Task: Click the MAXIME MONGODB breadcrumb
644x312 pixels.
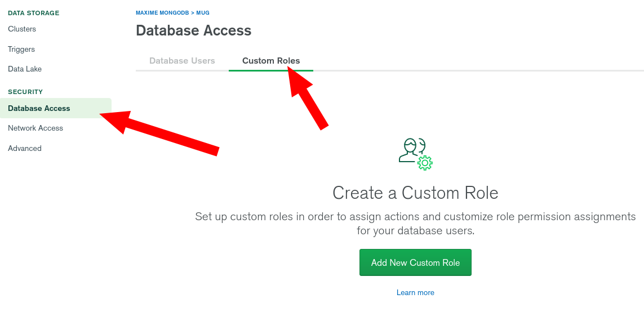Action: tap(162, 12)
